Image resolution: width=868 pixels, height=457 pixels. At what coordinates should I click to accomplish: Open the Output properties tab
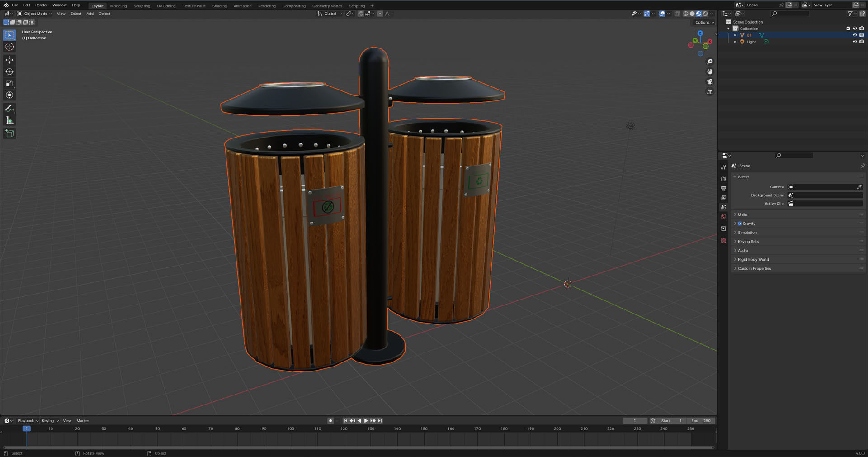pos(723,188)
